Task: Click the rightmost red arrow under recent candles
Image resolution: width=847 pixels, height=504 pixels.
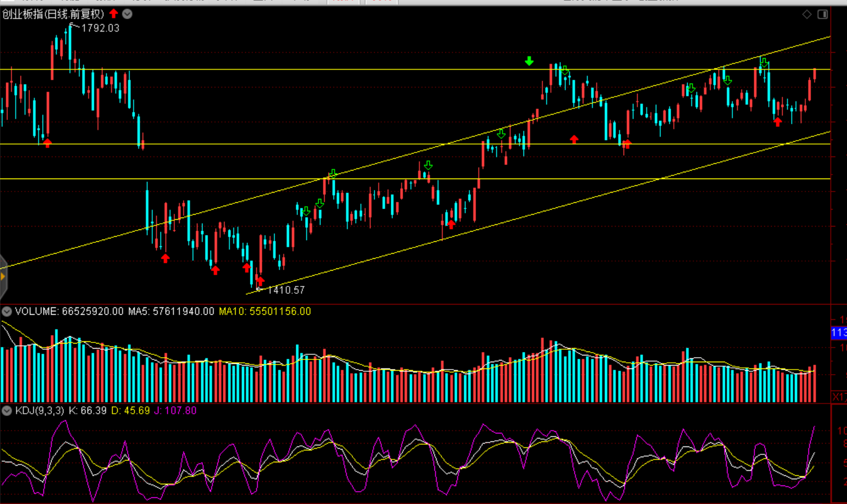Action: pyautogui.click(x=778, y=121)
